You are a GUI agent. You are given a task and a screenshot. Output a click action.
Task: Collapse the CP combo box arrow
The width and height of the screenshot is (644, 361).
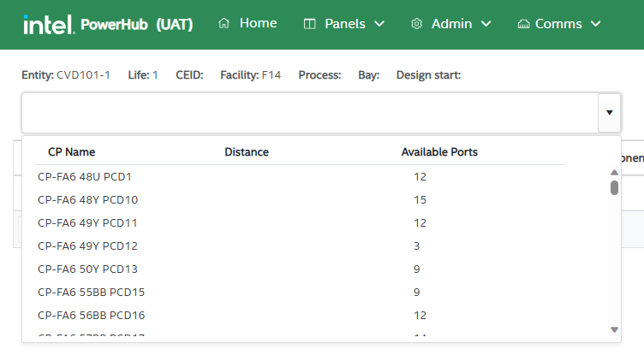coord(609,113)
